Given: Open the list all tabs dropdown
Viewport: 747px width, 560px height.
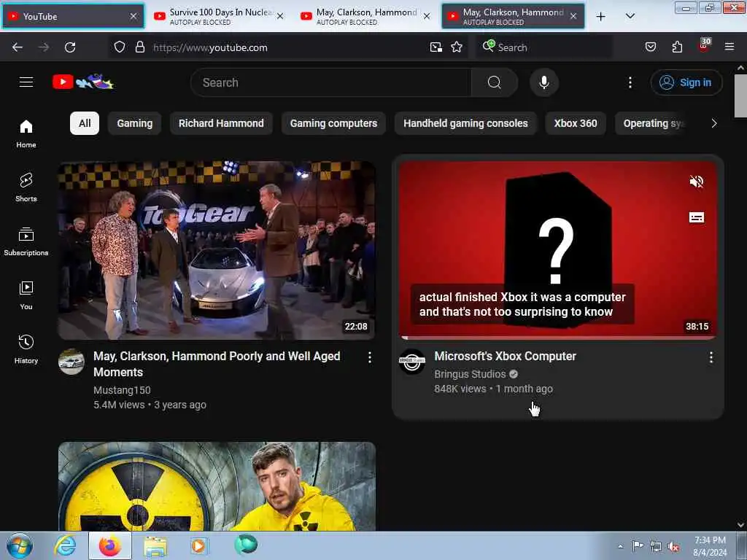Looking at the screenshot, I should tap(630, 16).
